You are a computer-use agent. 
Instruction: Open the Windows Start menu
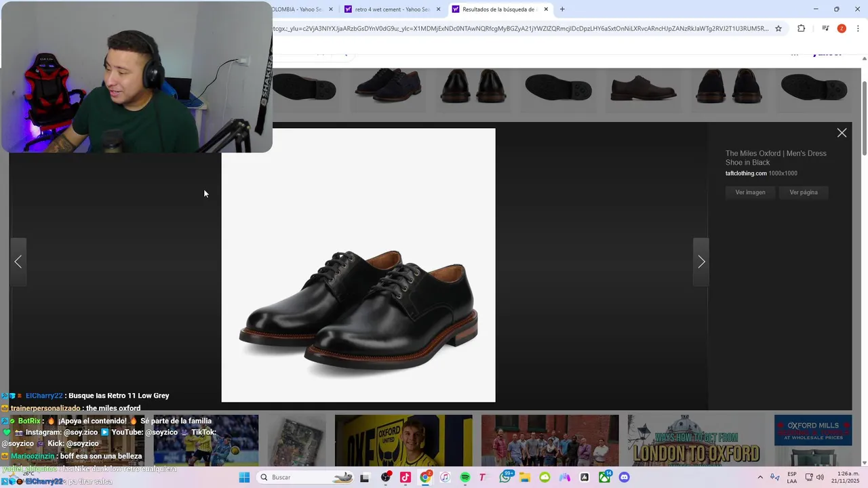tap(244, 477)
